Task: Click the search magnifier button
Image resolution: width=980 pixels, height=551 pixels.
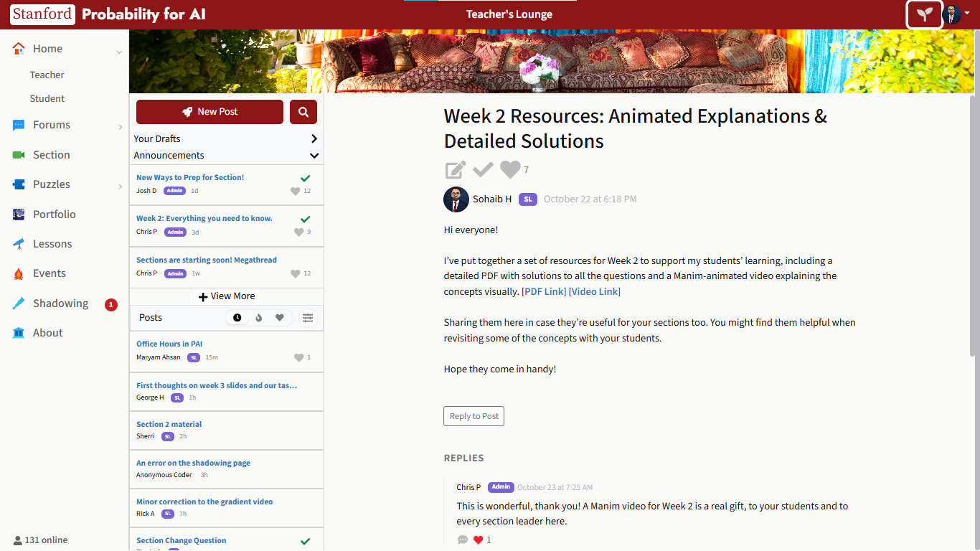Action: (x=303, y=112)
